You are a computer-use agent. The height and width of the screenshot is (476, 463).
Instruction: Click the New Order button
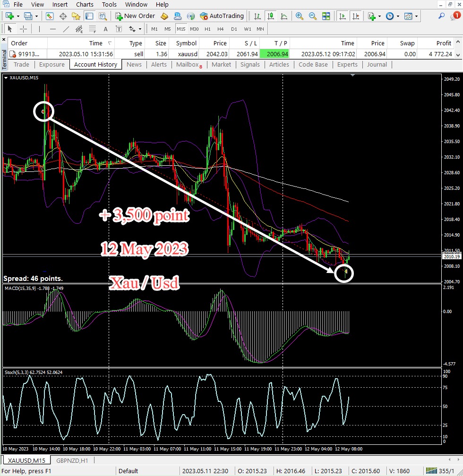135,16
